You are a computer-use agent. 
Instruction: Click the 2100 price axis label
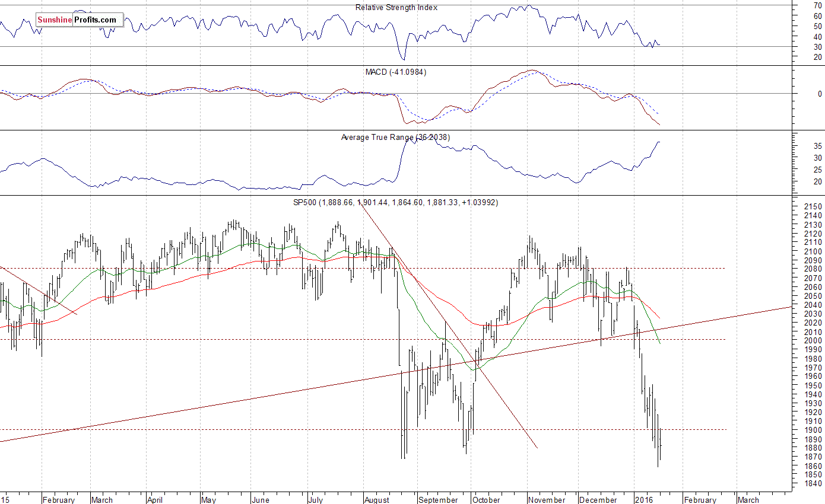[813, 251]
